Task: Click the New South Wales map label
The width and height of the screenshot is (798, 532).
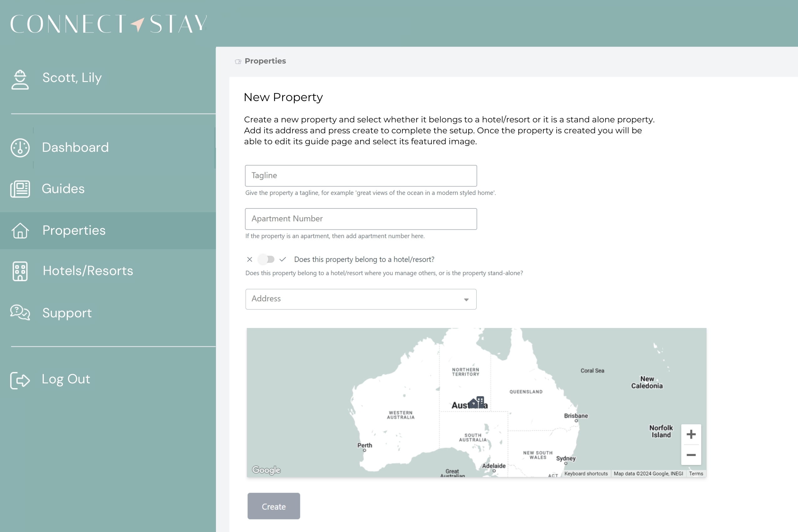Action: click(x=538, y=455)
